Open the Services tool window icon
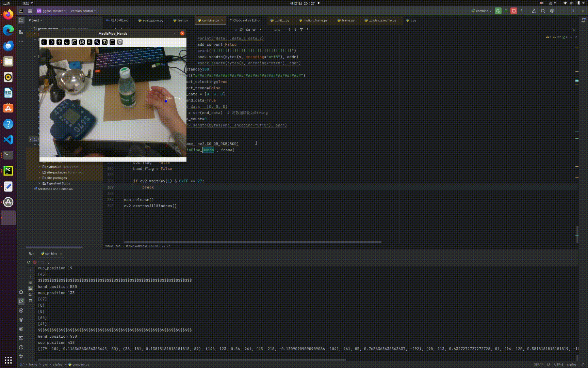This screenshot has height=368, width=588. click(21, 329)
